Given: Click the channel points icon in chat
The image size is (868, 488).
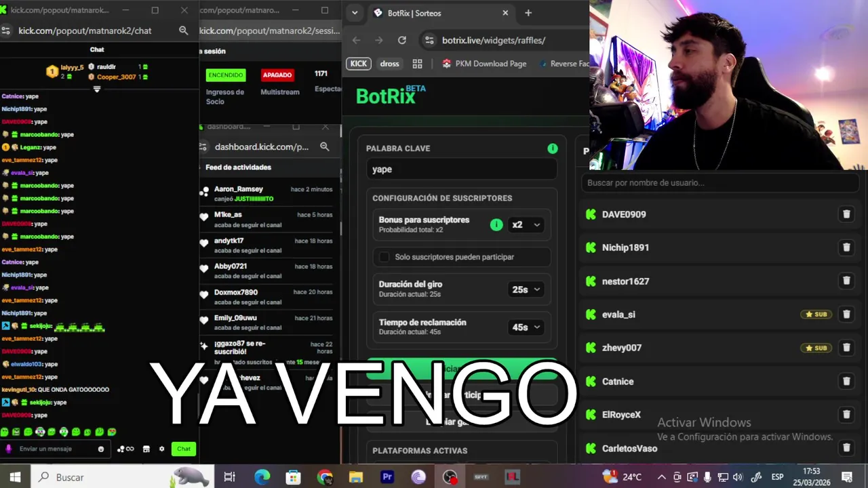Looking at the screenshot, I should click(125, 449).
